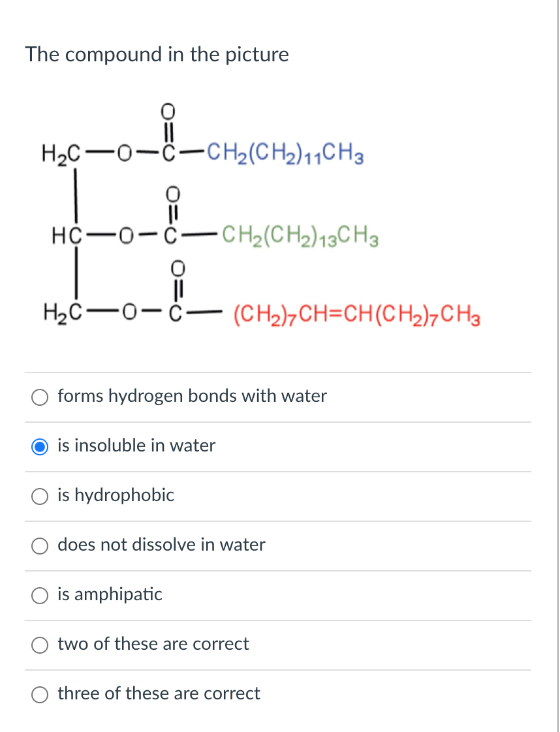Click the 'forms hydrogen bonds with water' text label
Viewport: 560px width, 732px height.
coord(192,396)
